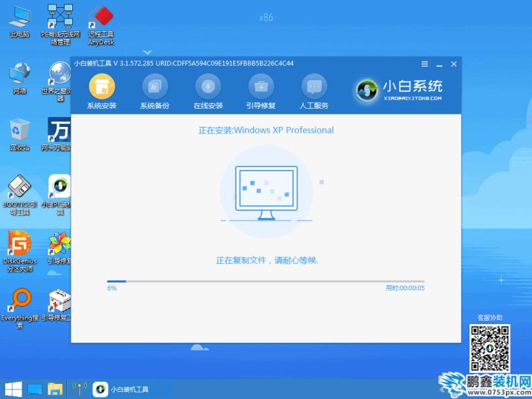Launch Everything搜索 desktop icon
The image size is (532, 399).
(20, 309)
